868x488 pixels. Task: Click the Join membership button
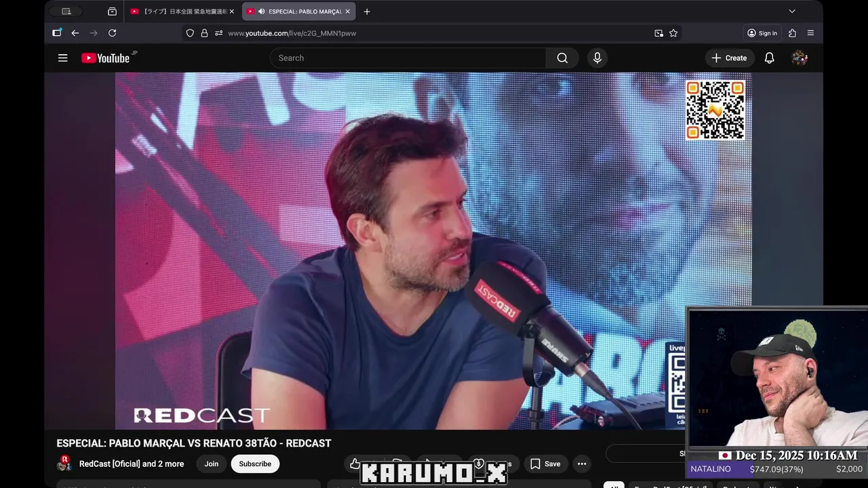pos(212,464)
